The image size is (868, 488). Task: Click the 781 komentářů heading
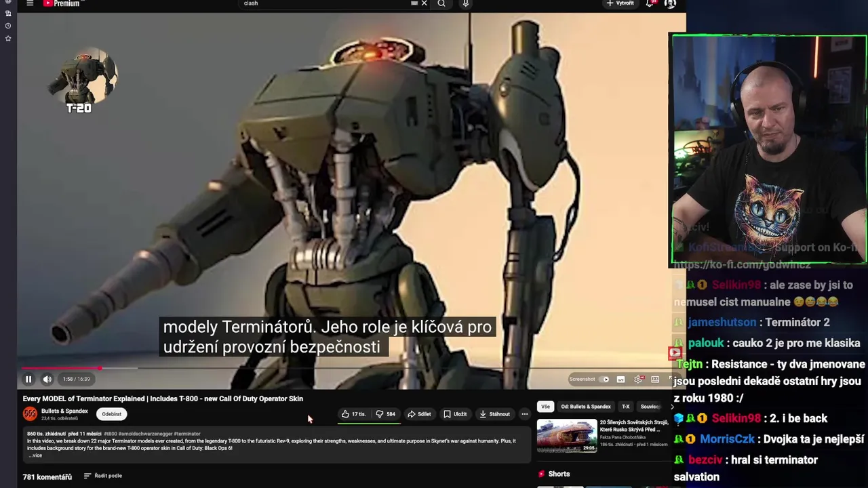47,477
